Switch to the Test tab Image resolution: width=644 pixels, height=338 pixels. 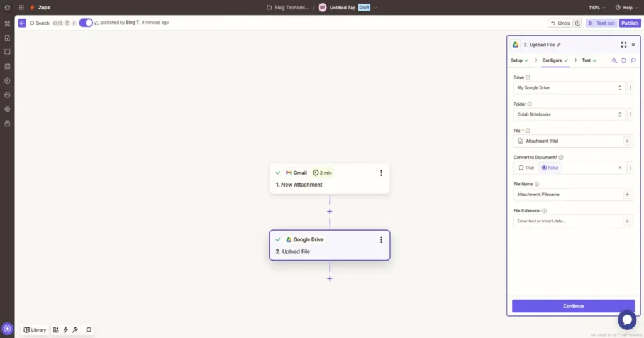(589, 60)
